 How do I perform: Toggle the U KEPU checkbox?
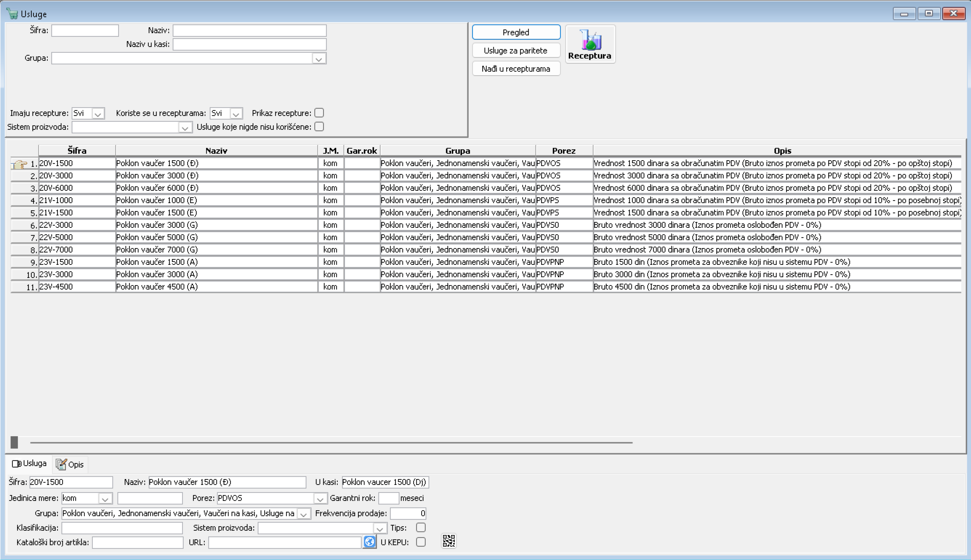(x=421, y=541)
